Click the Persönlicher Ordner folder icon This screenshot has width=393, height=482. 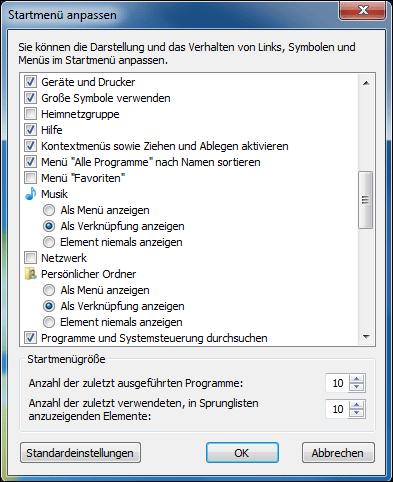point(30,274)
